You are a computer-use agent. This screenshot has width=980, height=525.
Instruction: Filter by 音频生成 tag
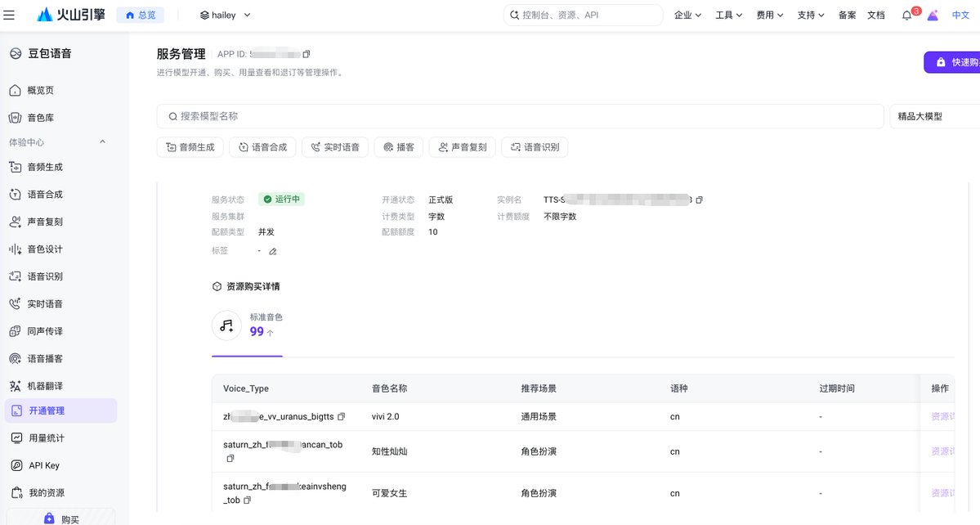coord(190,147)
